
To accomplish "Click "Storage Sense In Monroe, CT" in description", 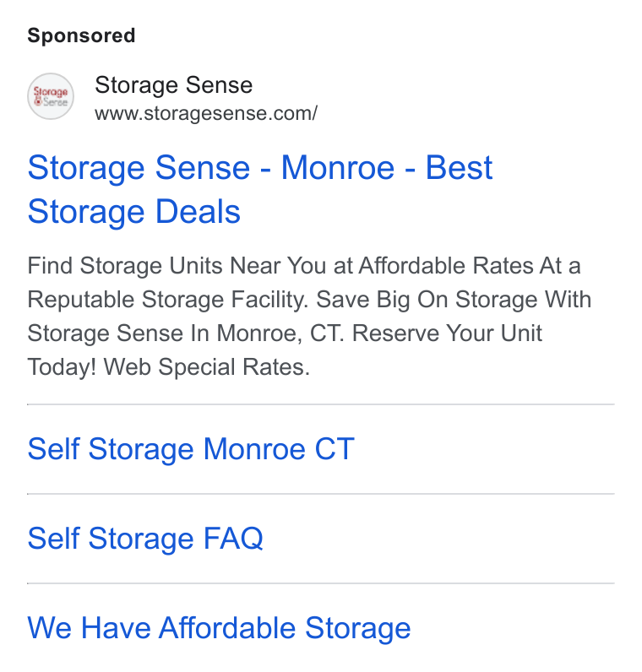I will click(x=186, y=333).
